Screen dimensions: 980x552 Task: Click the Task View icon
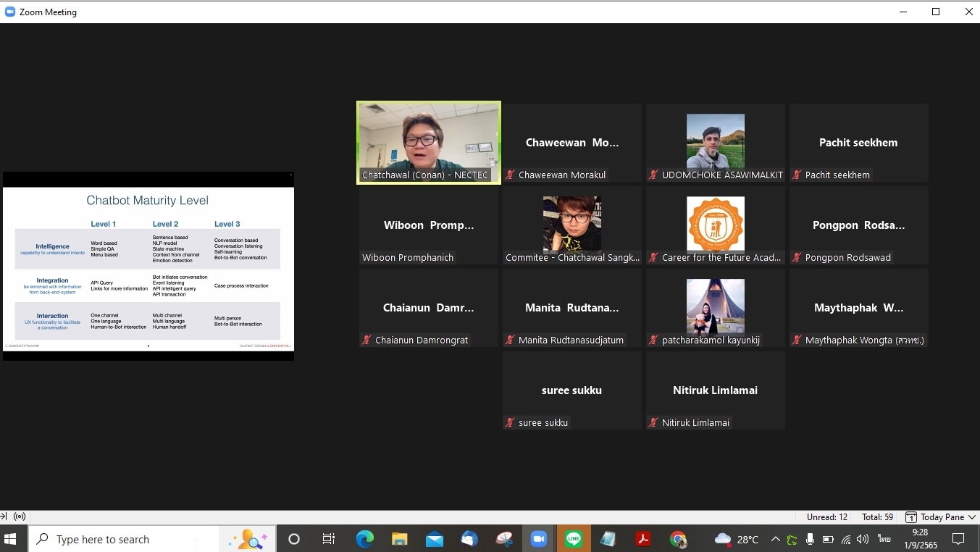[329, 539]
